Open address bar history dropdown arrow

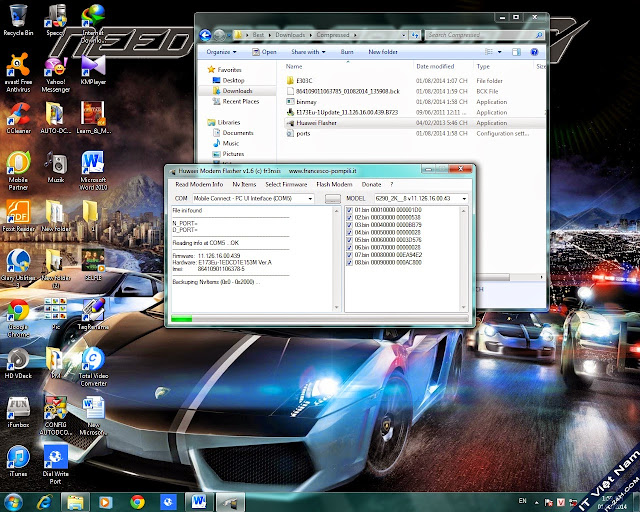[x=403, y=35]
